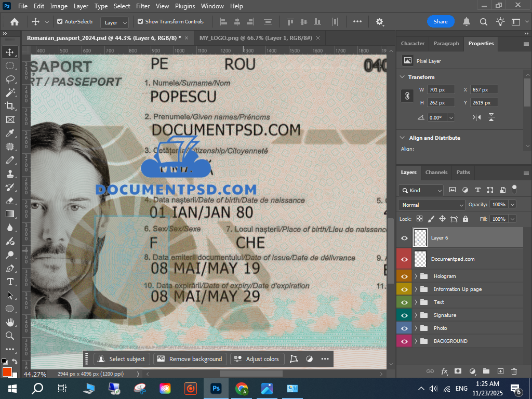Open the Filter menu
532x399 pixels.
point(142,6)
